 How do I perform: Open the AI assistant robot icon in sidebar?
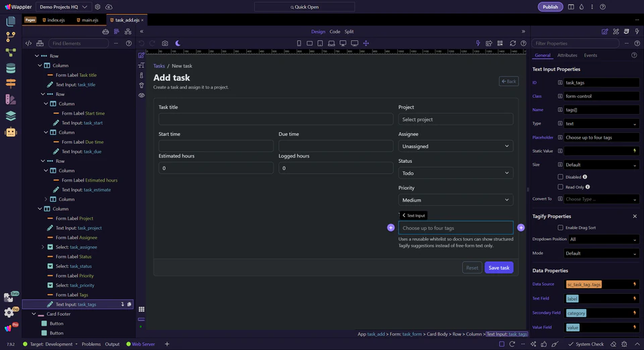(x=11, y=132)
